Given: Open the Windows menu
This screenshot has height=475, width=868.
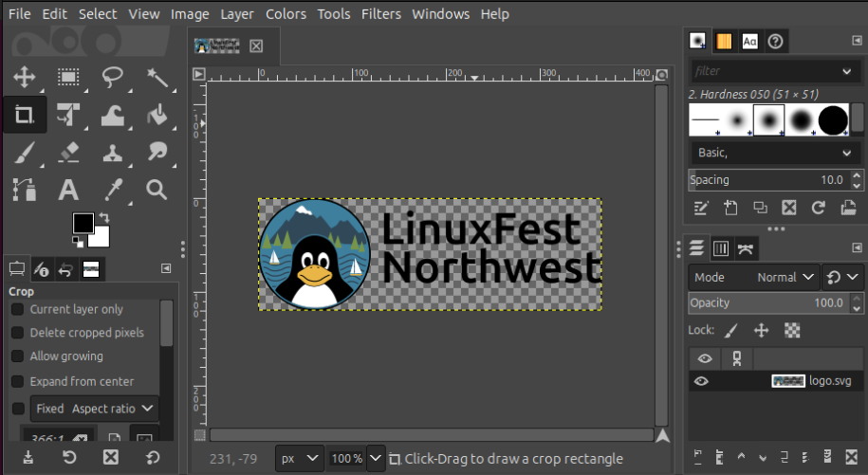Looking at the screenshot, I should pos(441,14).
